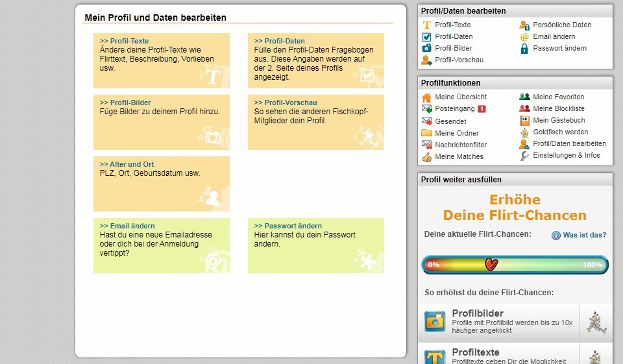Click the Profil-Bilder camera icon in sidebar
Image resolution: width=623 pixels, height=364 pixels.
click(426, 49)
